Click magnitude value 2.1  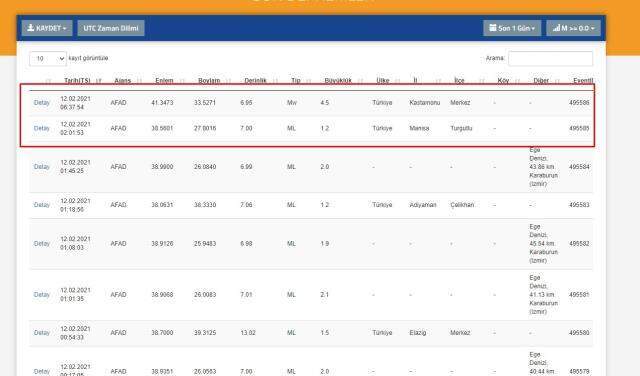(324, 295)
